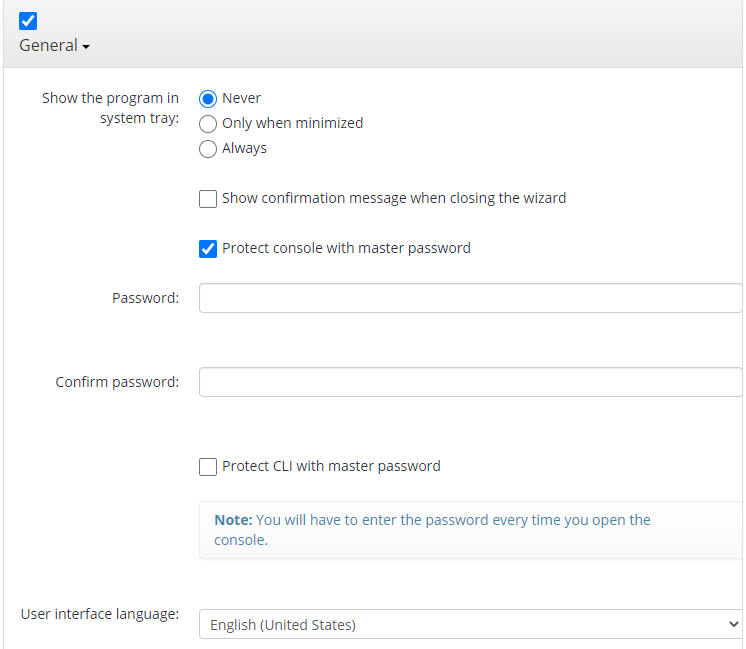Click the Password: field label

(146, 298)
